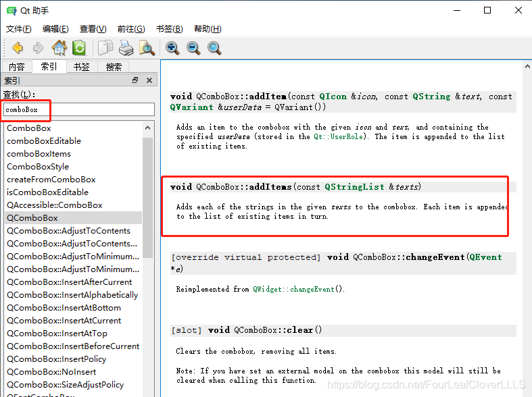Zoom out with the minus magnifier
532x397 pixels.
pos(193,48)
